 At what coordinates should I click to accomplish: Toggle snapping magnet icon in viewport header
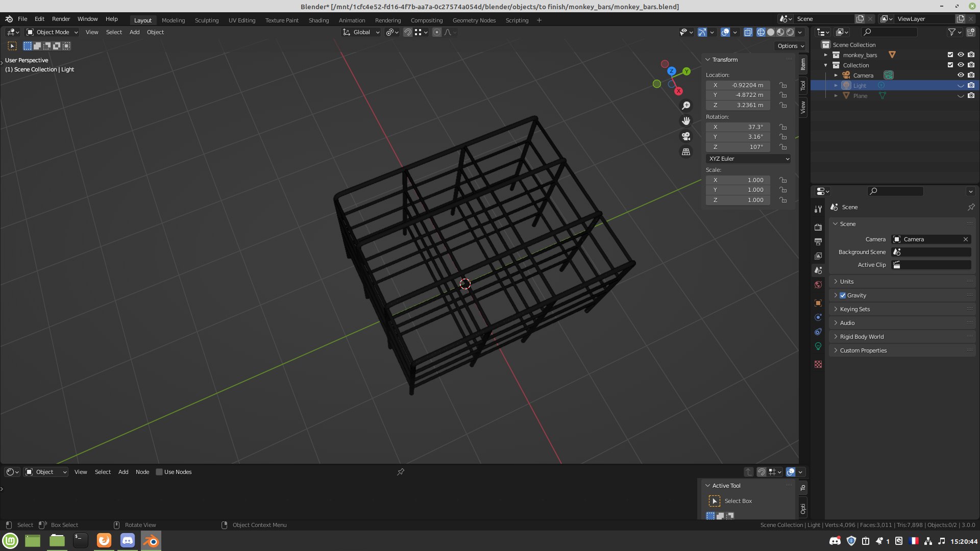point(407,32)
